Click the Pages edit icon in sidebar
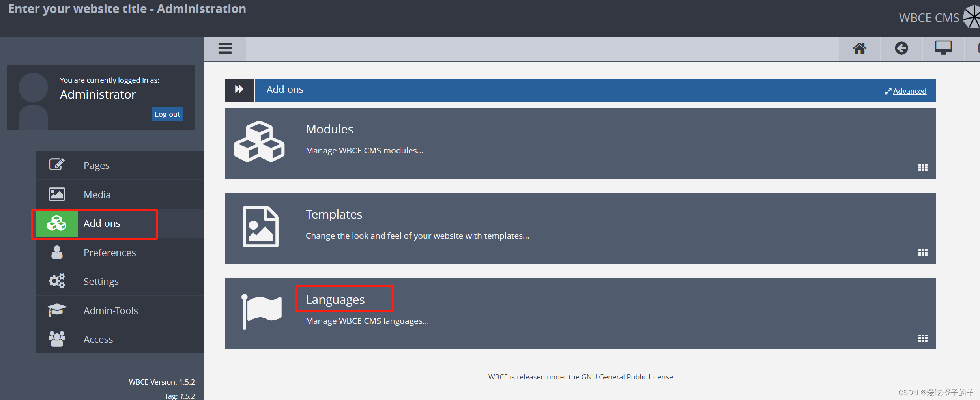The image size is (980, 400). [x=57, y=164]
